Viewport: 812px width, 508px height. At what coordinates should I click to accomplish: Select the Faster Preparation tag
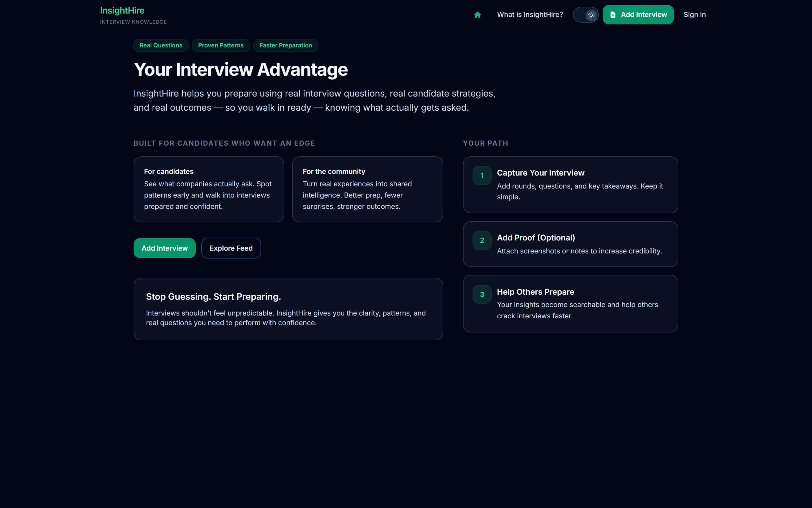tap(286, 45)
